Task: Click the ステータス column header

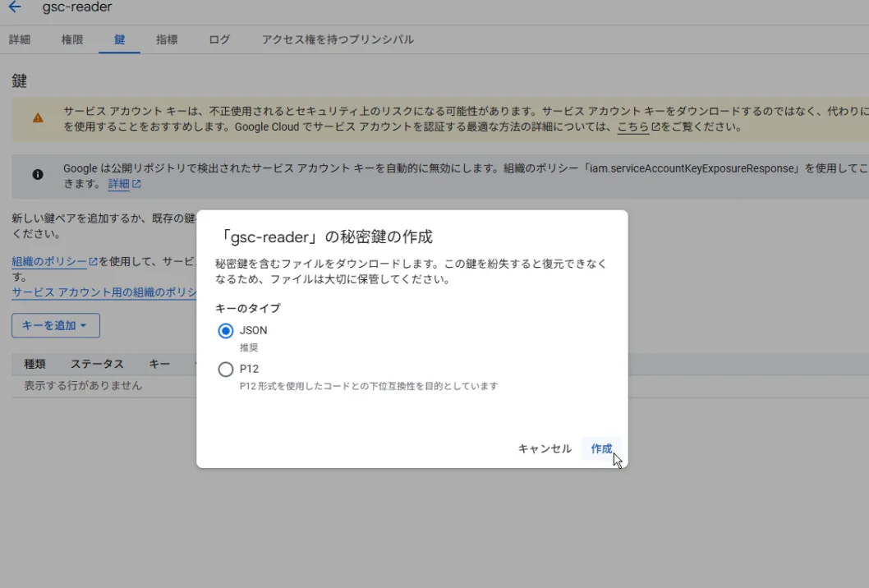Action: (97, 364)
